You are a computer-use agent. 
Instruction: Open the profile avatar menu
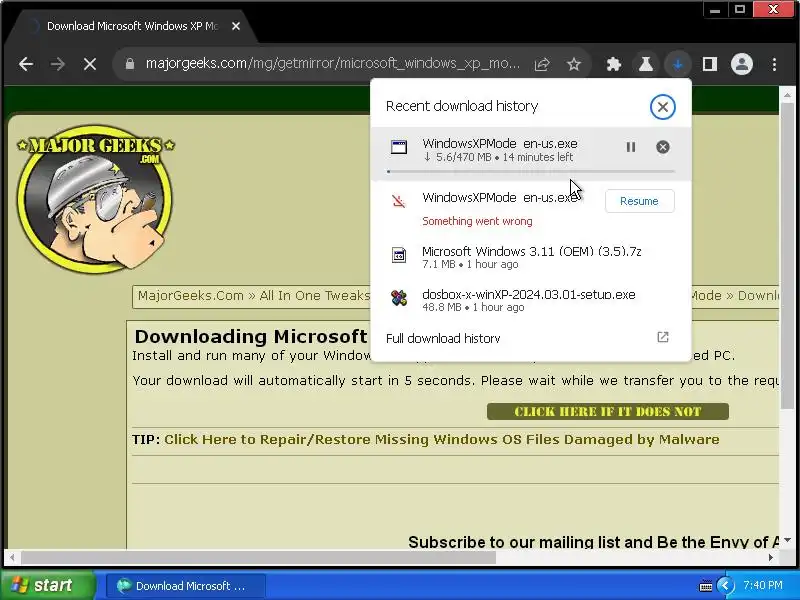point(742,64)
